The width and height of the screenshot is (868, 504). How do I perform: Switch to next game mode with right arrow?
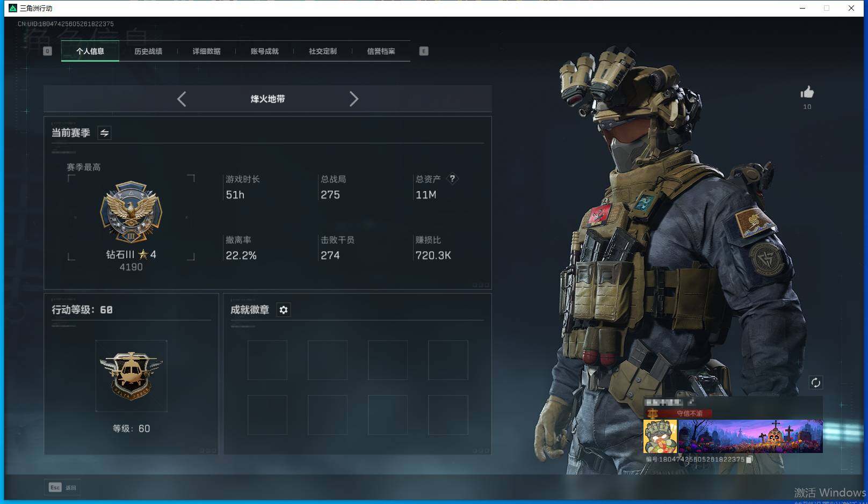point(353,99)
